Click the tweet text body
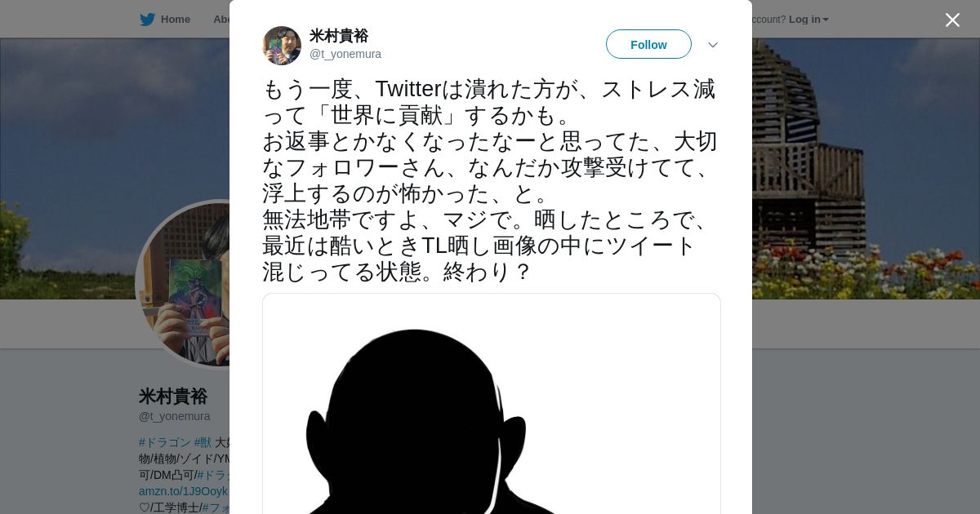The height and width of the screenshot is (514, 980). click(490, 180)
